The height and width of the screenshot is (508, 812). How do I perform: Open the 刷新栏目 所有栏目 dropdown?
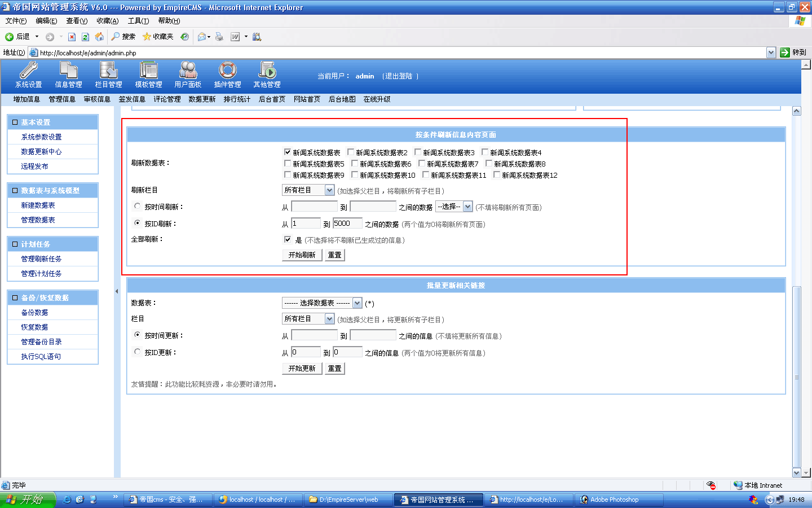[308, 190]
